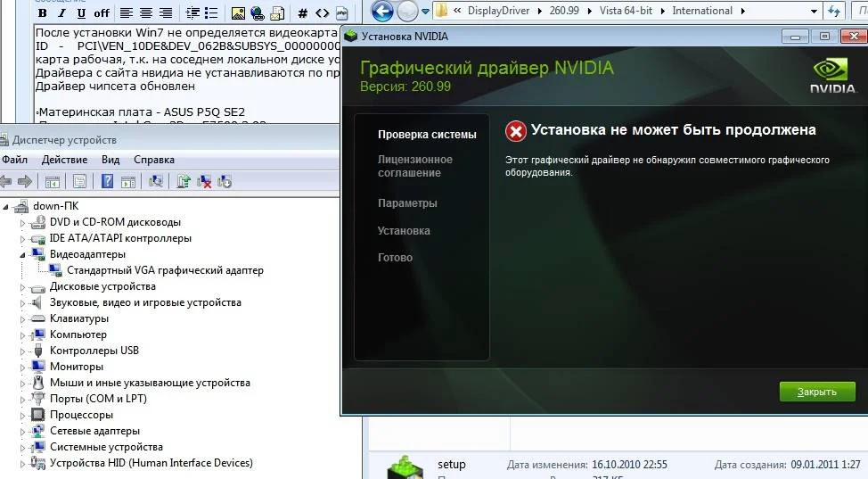868x479 pixels.
Task: Insert HTML tag with the <> icon
Action: click(323, 12)
